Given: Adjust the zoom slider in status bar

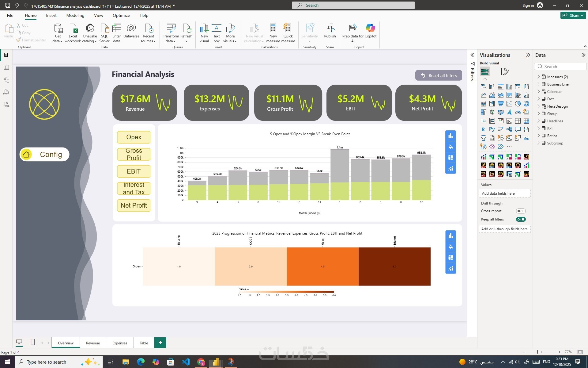Looking at the screenshot, I should click(x=537, y=352).
